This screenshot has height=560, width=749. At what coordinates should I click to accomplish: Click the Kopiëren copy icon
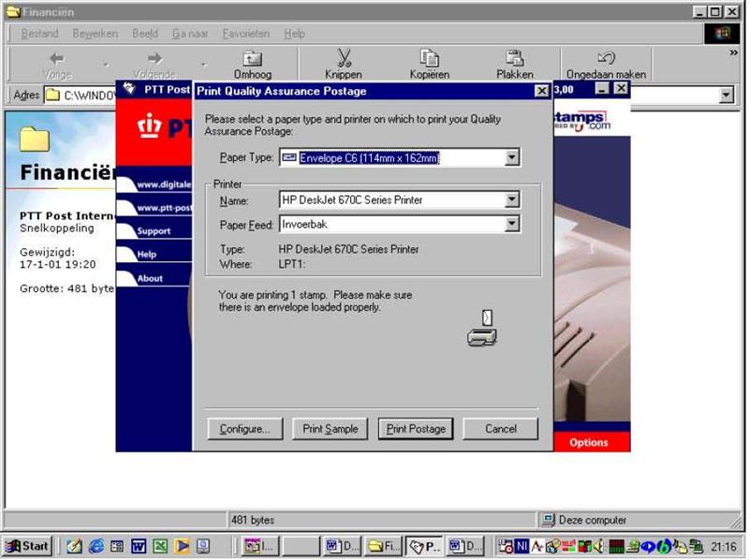430,58
